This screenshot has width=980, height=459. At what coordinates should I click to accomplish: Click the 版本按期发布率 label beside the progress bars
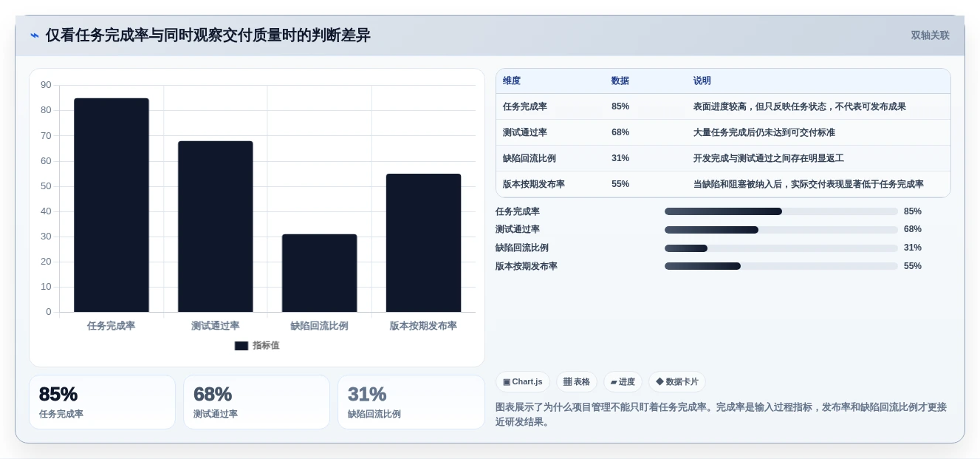click(527, 266)
